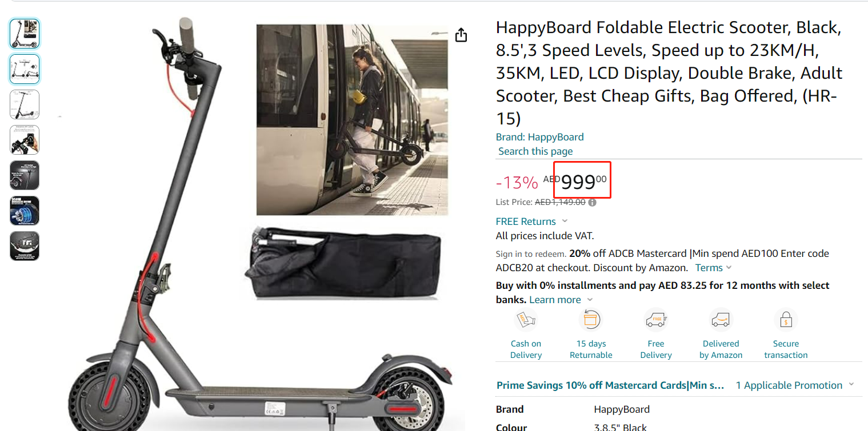Click the share icon above product image
The image size is (868, 431).
point(461,35)
